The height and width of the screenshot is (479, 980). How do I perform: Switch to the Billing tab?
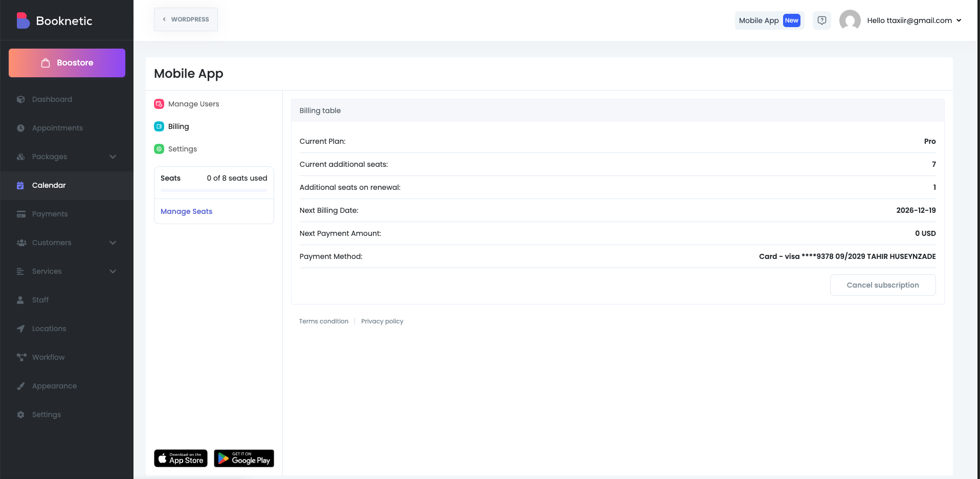pos(178,126)
